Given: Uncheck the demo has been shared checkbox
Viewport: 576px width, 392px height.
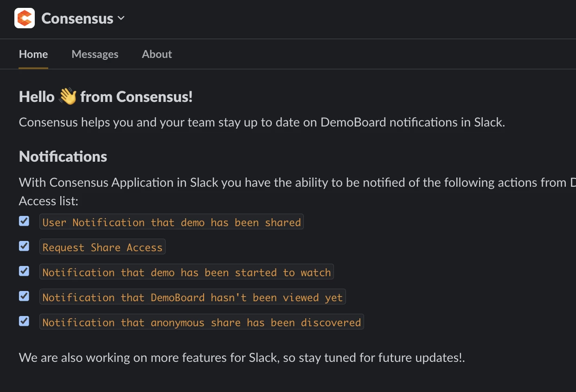Looking at the screenshot, I should click(24, 221).
